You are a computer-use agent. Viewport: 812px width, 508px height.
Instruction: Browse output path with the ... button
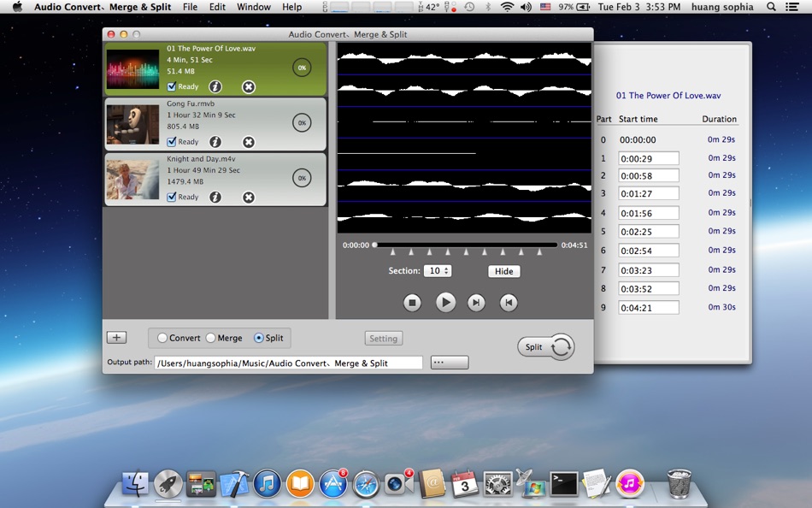click(450, 363)
